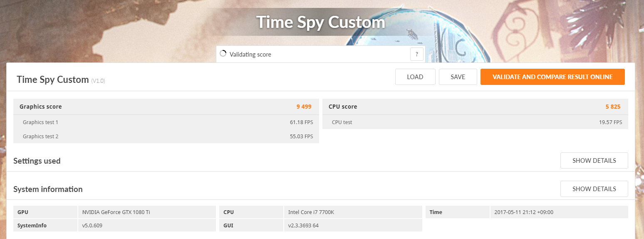Select the Graphics test 2 row
The height and width of the screenshot is (239, 644).
tap(166, 137)
